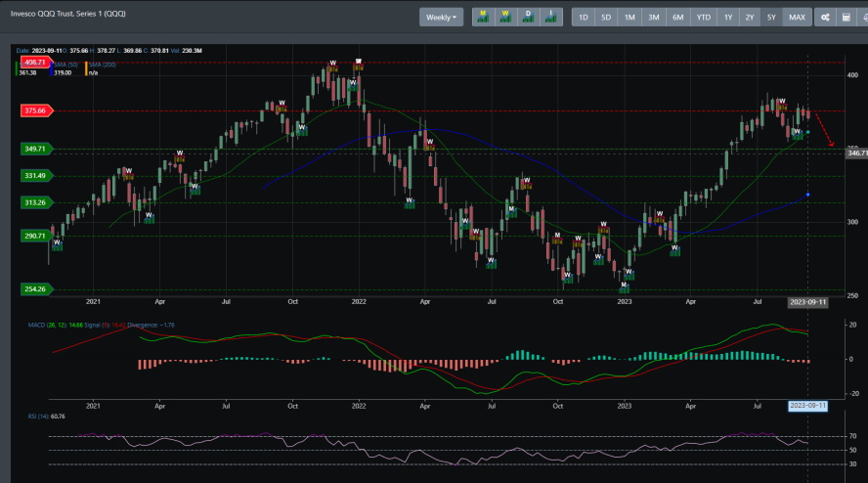Select the monthly (M) chart icon
The image size is (868, 483).
483,18
